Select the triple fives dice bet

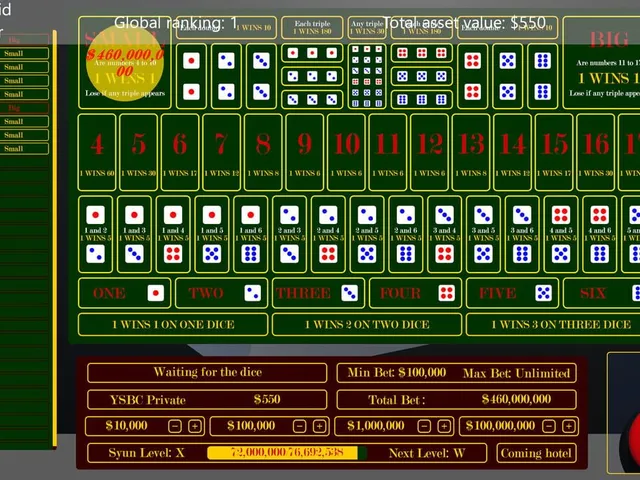tap(422, 76)
